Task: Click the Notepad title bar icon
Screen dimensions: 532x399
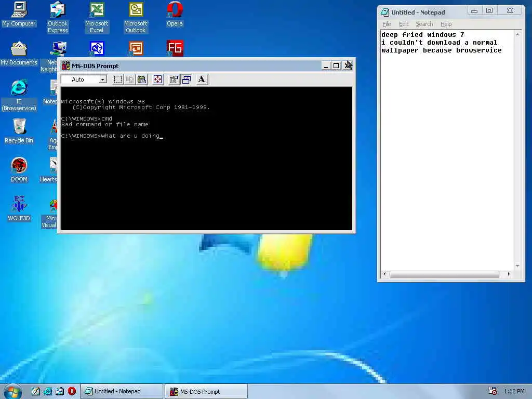Action: pyautogui.click(x=385, y=12)
